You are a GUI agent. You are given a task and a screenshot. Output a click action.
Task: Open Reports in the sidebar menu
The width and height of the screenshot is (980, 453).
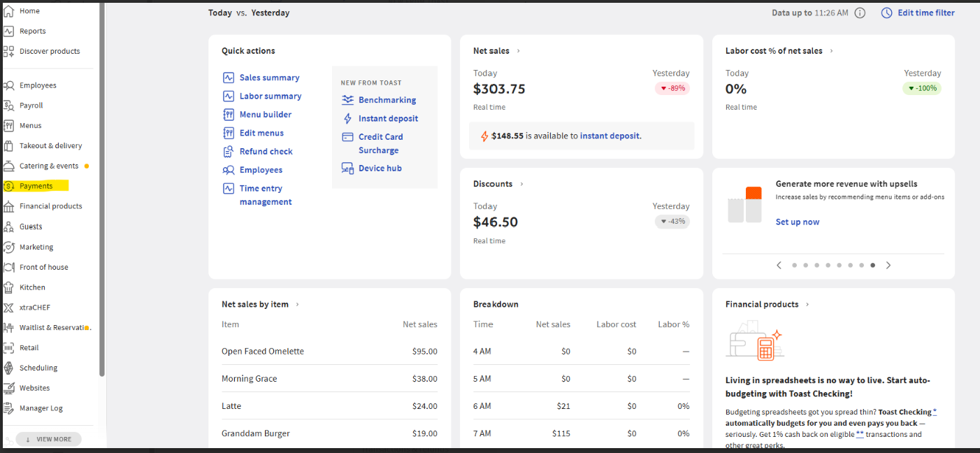coord(33,31)
